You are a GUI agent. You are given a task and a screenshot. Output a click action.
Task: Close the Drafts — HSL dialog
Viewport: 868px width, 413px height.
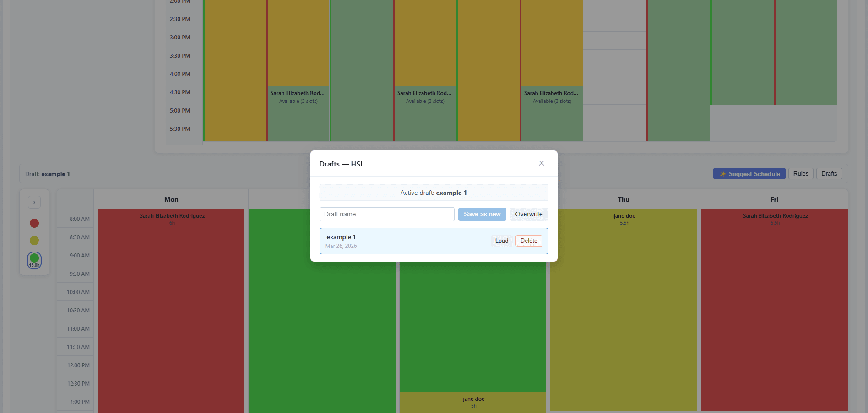[x=542, y=163]
